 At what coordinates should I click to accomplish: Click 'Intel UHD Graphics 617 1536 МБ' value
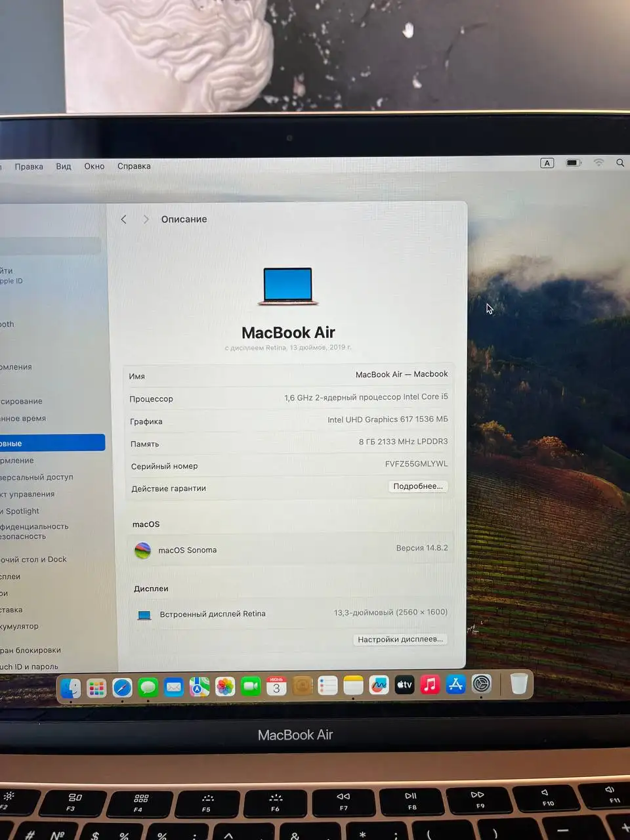click(x=388, y=419)
